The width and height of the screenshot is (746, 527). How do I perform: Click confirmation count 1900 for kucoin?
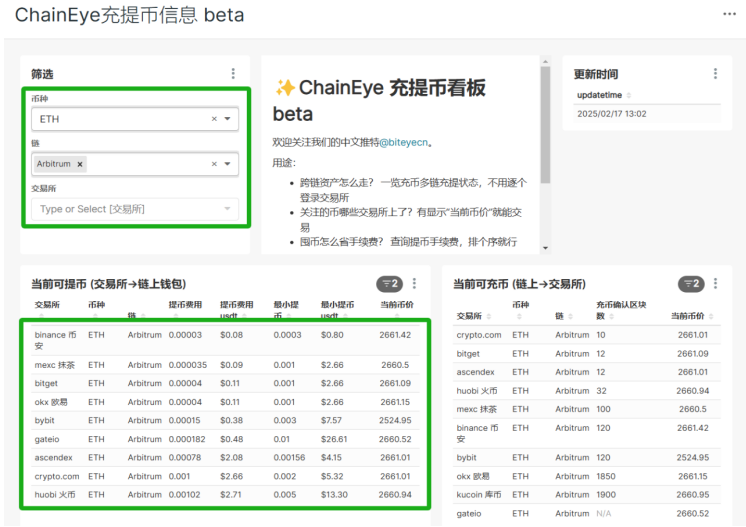[606, 495]
